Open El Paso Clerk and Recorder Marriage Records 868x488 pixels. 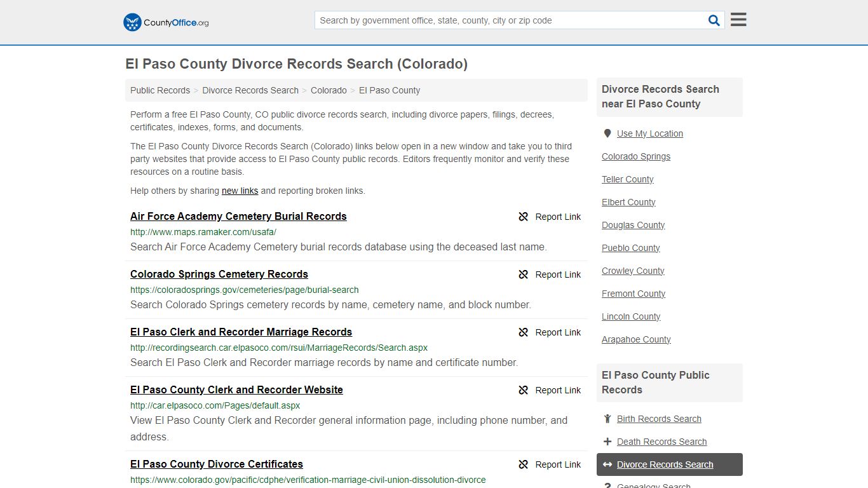click(241, 332)
